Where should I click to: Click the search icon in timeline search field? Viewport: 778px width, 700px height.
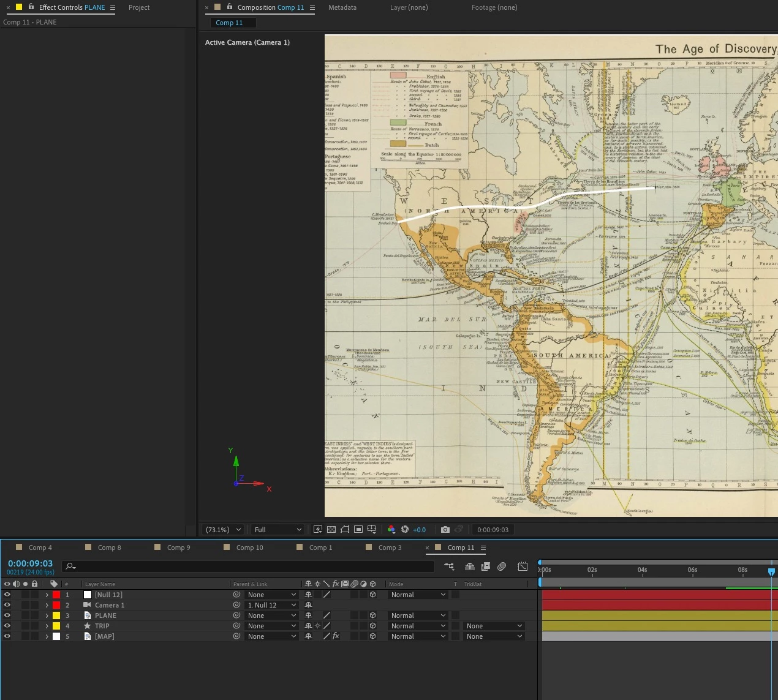(70, 566)
